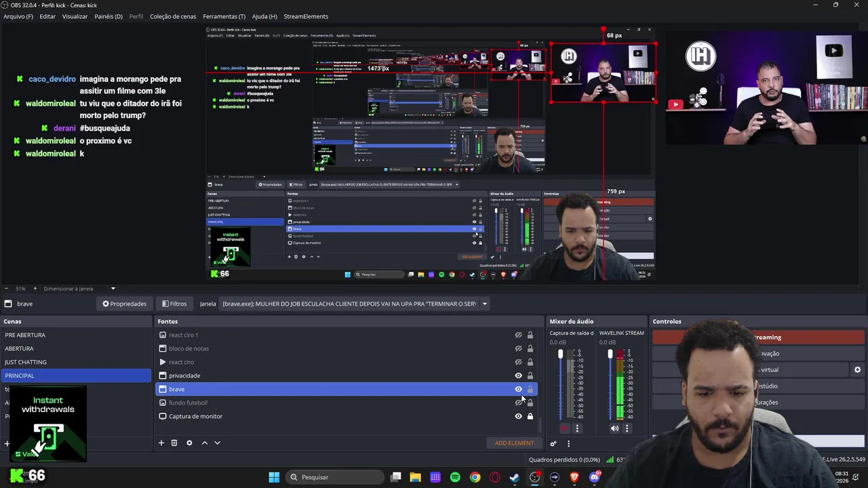Show the bloco de notas source

point(518,348)
